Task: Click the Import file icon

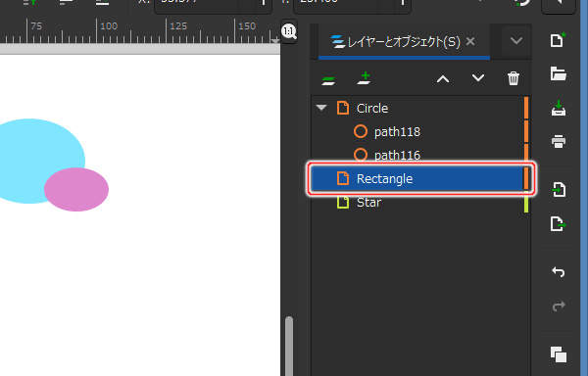Action: [559, 190]
